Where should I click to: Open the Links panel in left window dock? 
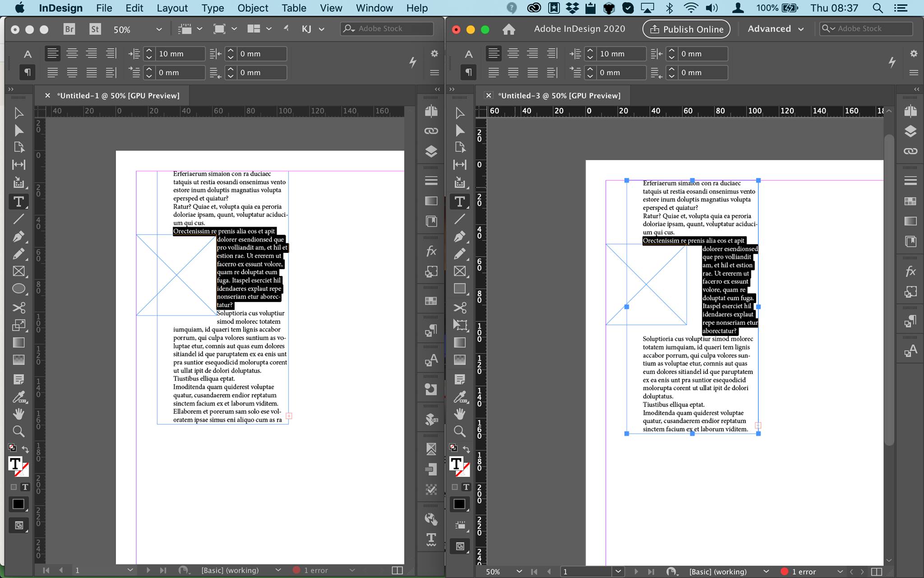(x=431, y=131)
